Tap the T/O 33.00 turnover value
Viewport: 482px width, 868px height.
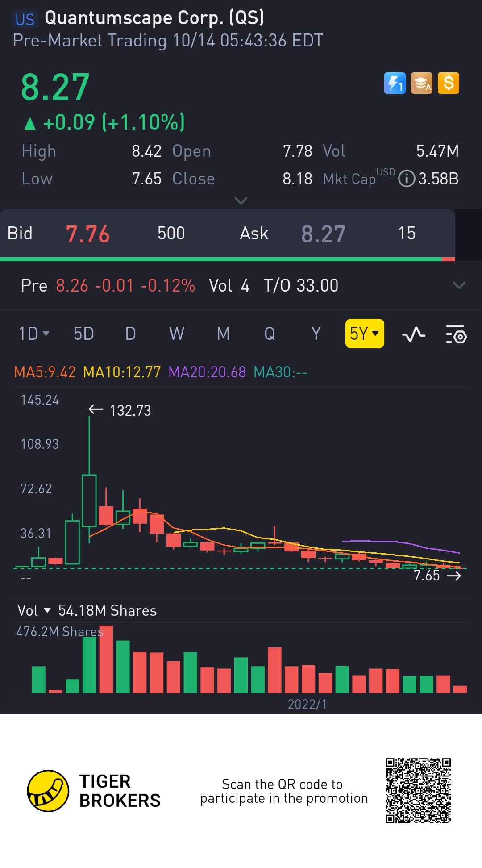pyautogui.click(x=301, y=285)
